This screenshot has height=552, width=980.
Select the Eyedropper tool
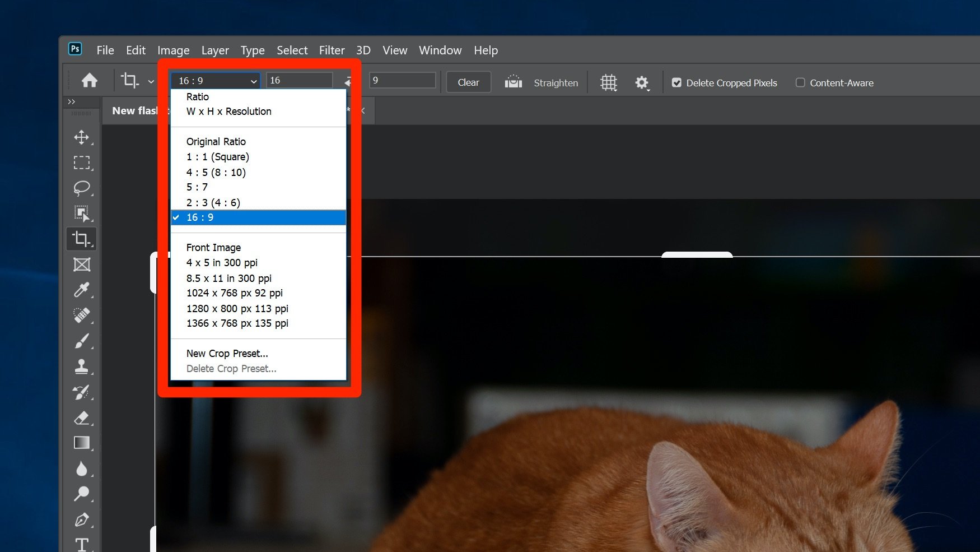pos(82,290)
